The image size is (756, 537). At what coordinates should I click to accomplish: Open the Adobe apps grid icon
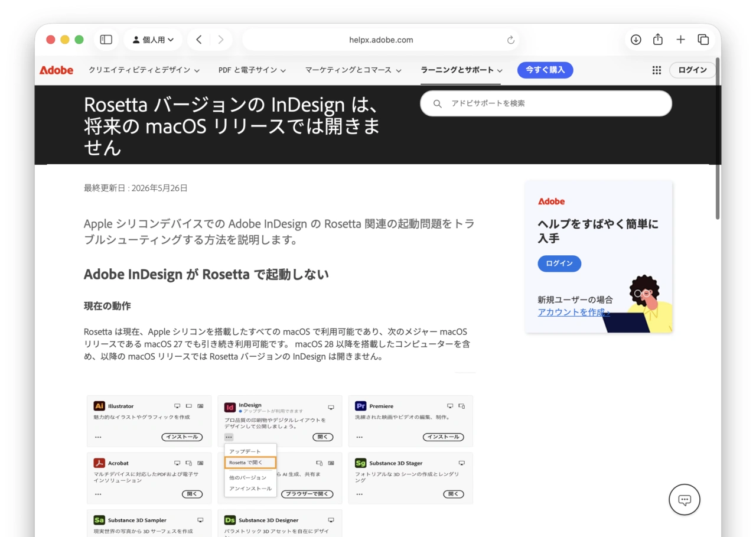[x=657, y=70]
